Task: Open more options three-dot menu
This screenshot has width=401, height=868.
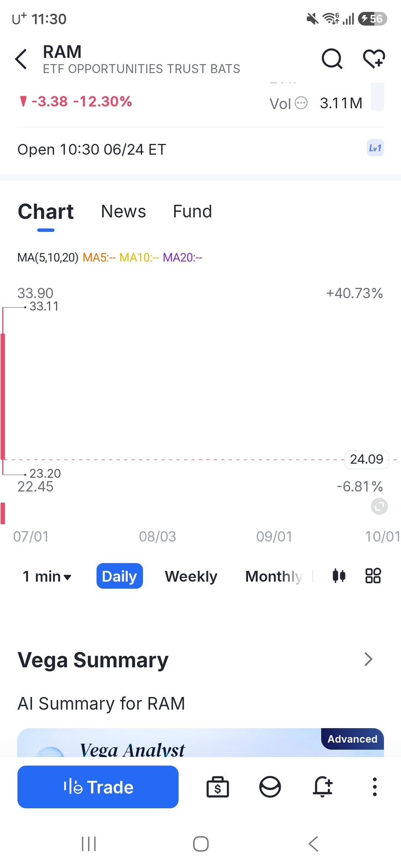Action: [x=375, y=787]
